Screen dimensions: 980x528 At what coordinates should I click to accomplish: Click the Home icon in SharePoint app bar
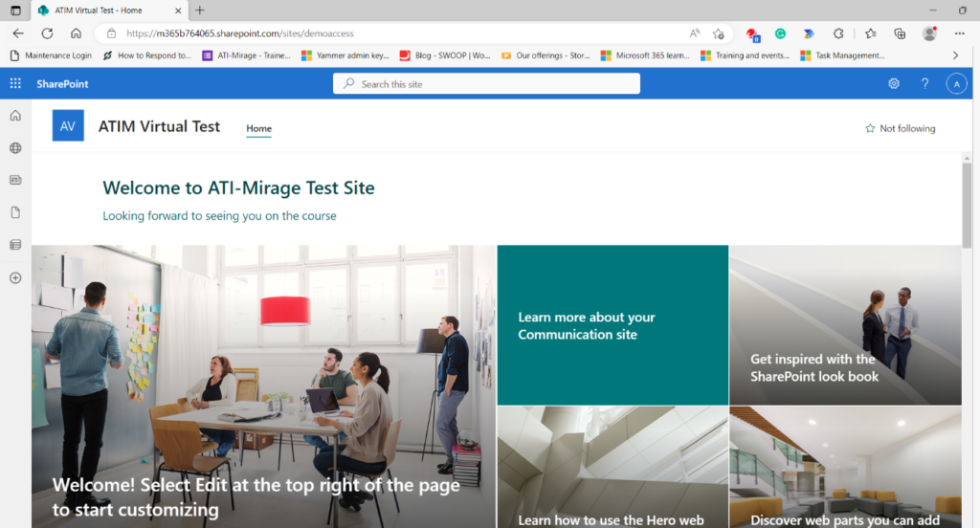[15, 116]
